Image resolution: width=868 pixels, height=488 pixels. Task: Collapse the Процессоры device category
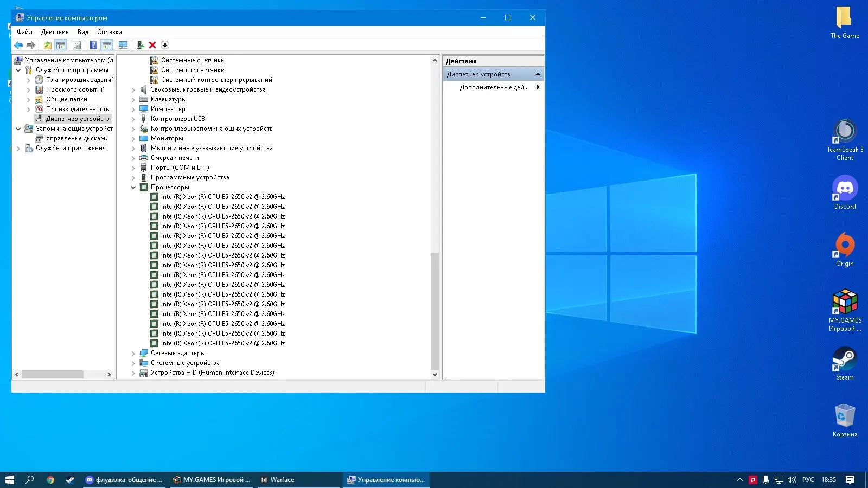click(x=133, y=188)
